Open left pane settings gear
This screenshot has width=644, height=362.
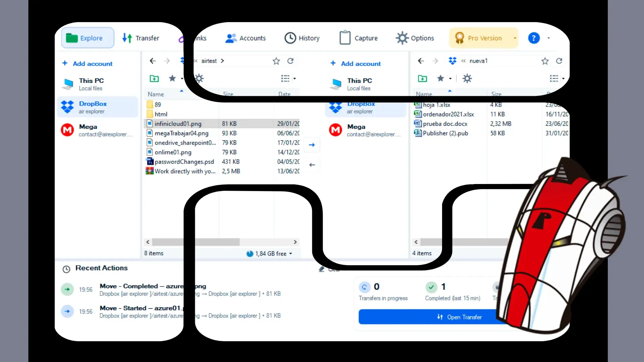(199, 78)
